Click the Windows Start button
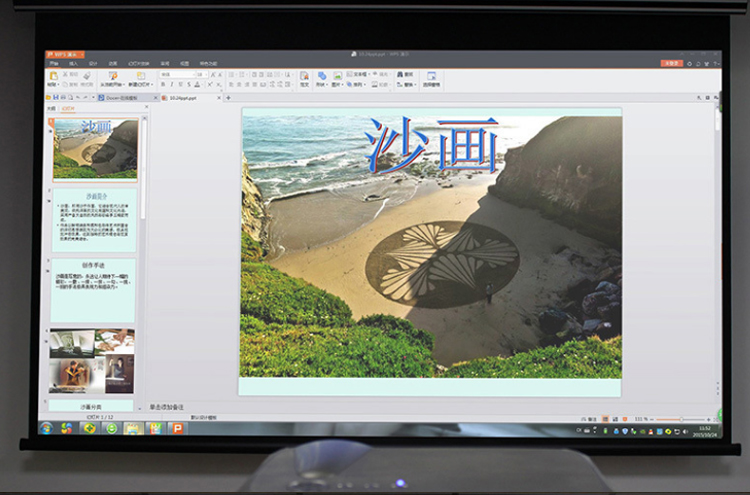Viewport: 750px width, 495px height. pos(46,428)
